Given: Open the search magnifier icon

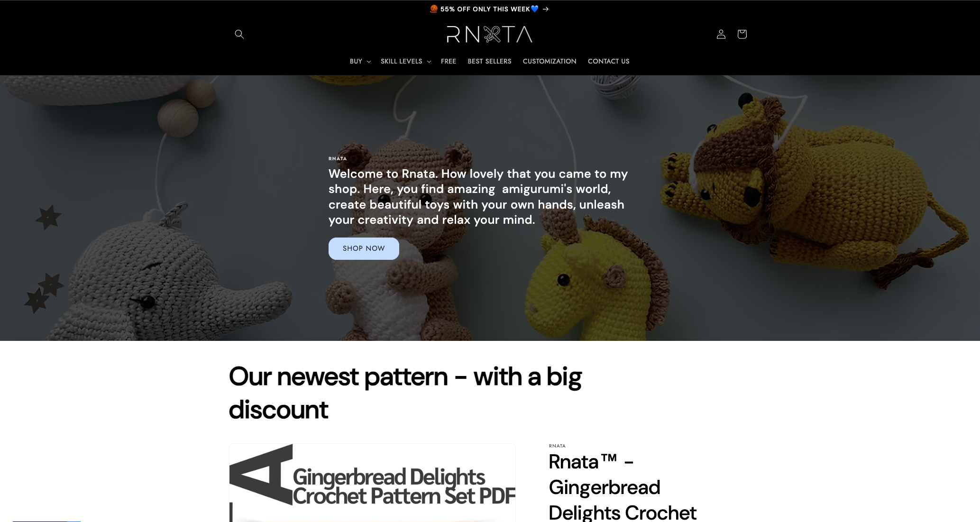Looking at the screenshot, I should 239,34.
